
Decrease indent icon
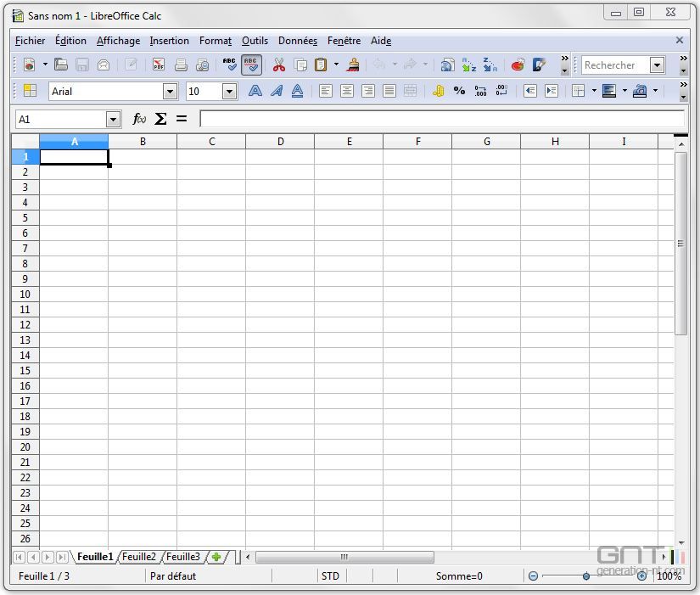pos(530,91)
